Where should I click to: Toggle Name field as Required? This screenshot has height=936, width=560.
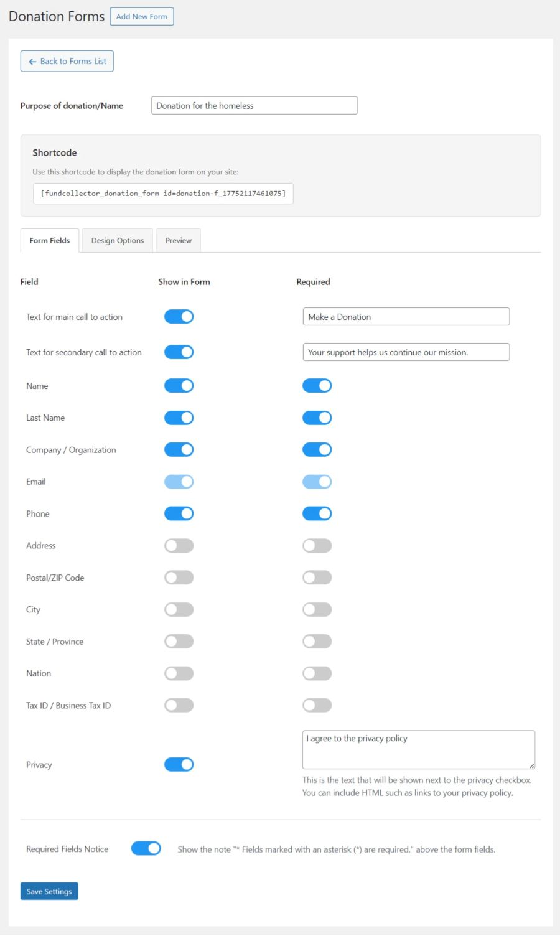[317, 385]
